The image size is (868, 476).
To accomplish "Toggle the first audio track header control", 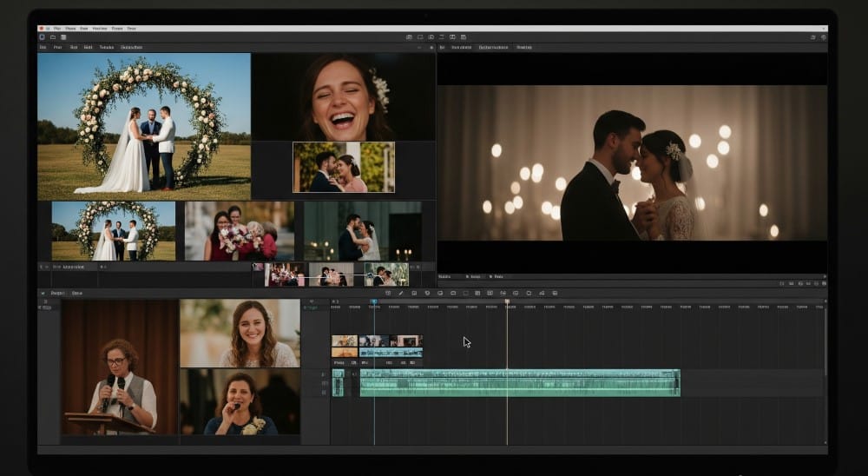I will coord(324,374).
